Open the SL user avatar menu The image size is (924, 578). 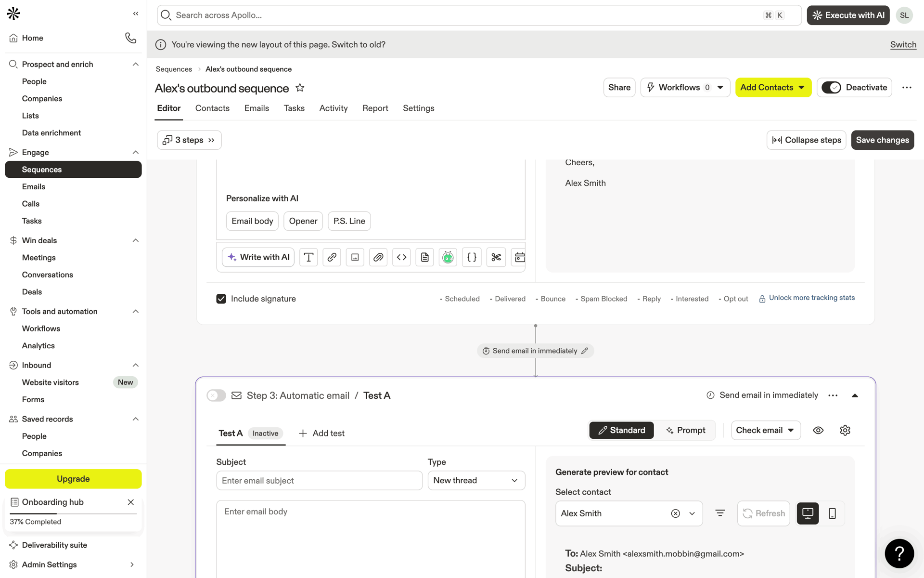click(904, 15)
